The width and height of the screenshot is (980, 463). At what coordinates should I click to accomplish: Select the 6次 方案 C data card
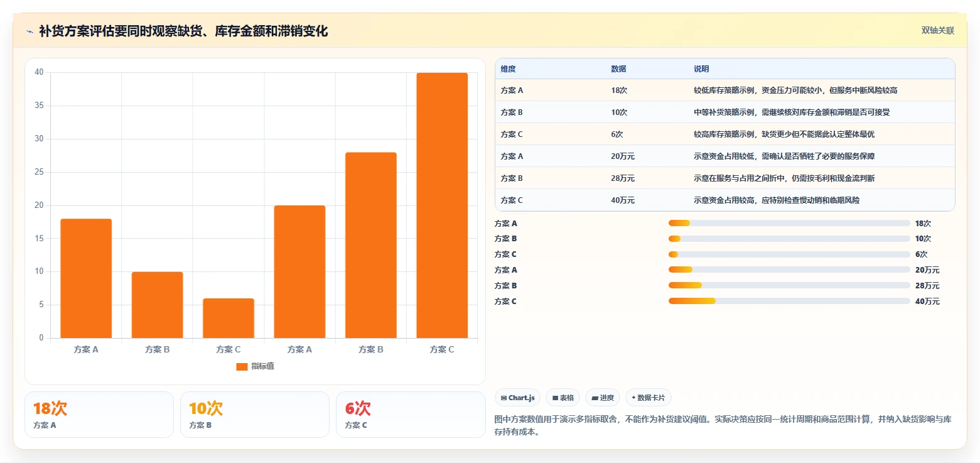tap(411, 415)
